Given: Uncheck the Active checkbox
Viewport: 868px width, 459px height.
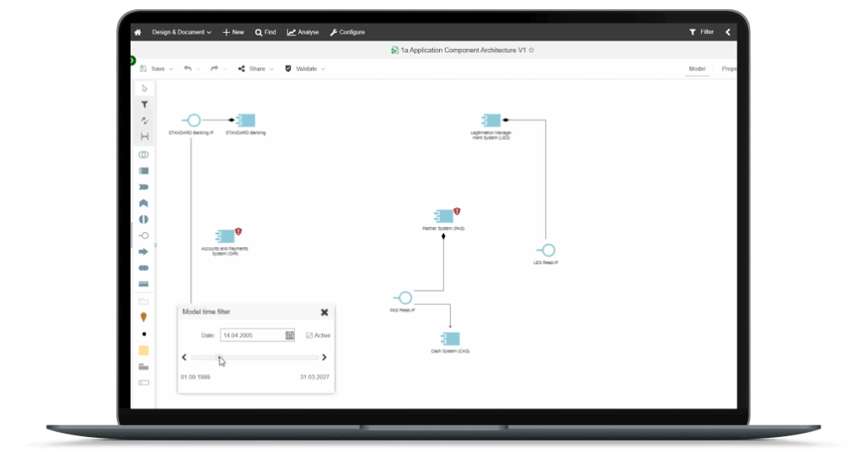Looking at the screenshot, I should click(x=309, y=335).
